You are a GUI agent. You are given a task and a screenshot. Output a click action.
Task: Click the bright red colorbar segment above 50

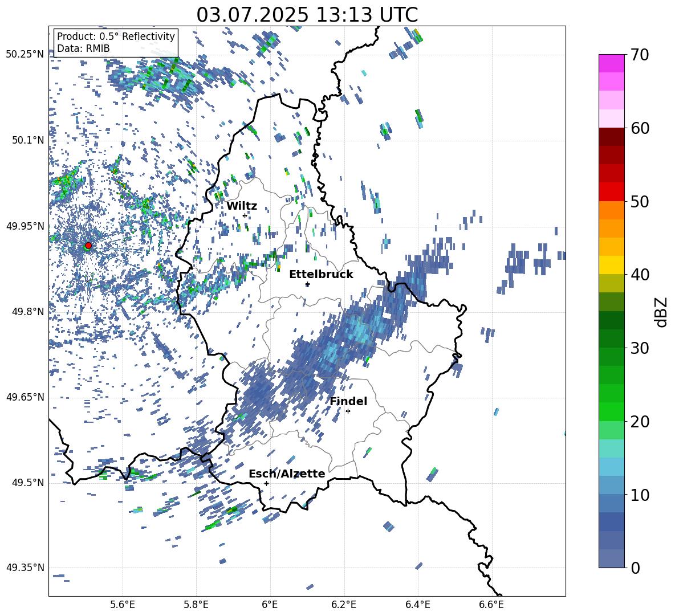[x=611, y=192]
